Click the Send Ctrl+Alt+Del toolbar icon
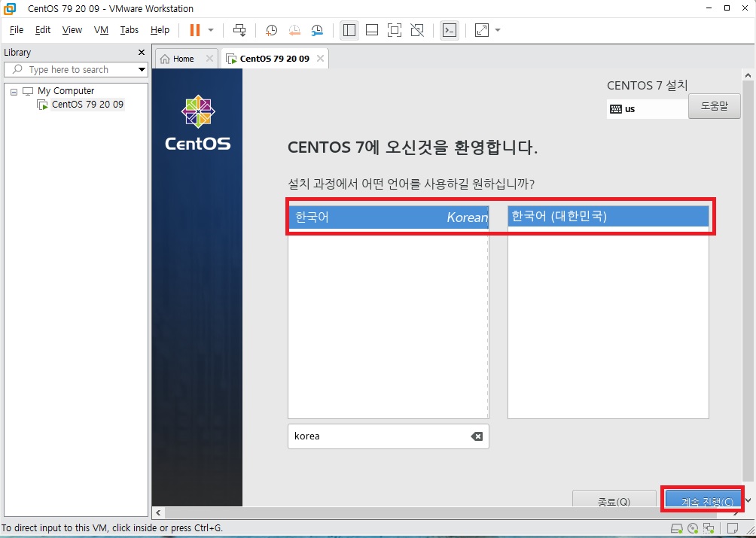This screenshot has width=756, height=538. pyautogui.click(x=239, y=30)
